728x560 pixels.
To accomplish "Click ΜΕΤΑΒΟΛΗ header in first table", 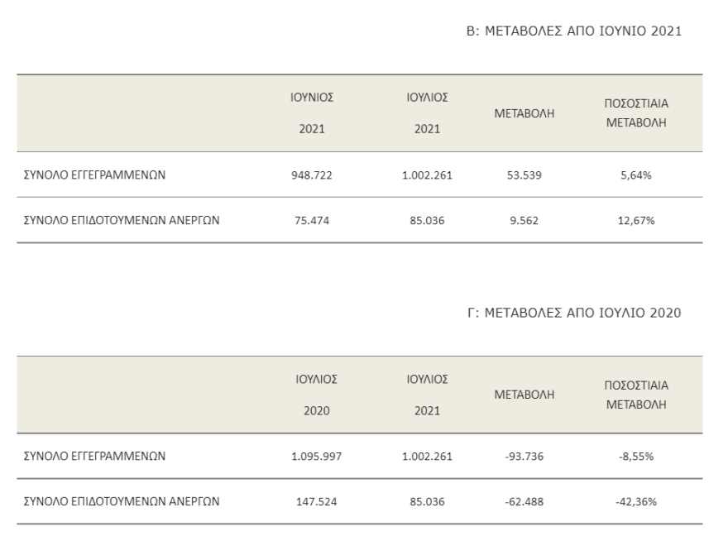I will click(524, 113).
